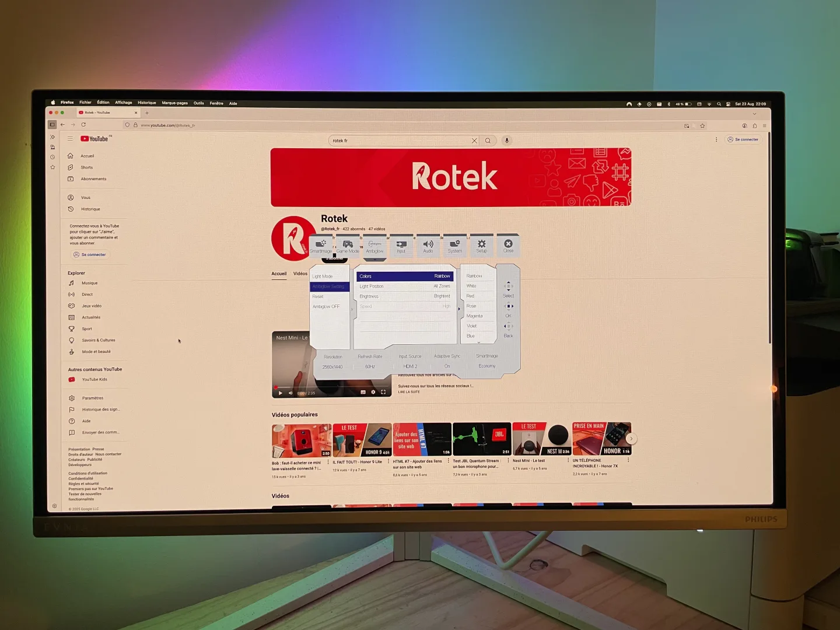Close the monitor OSD menu
Image resolution: width=840 pixels, height=630 pixels.
(x=508, y=246)
